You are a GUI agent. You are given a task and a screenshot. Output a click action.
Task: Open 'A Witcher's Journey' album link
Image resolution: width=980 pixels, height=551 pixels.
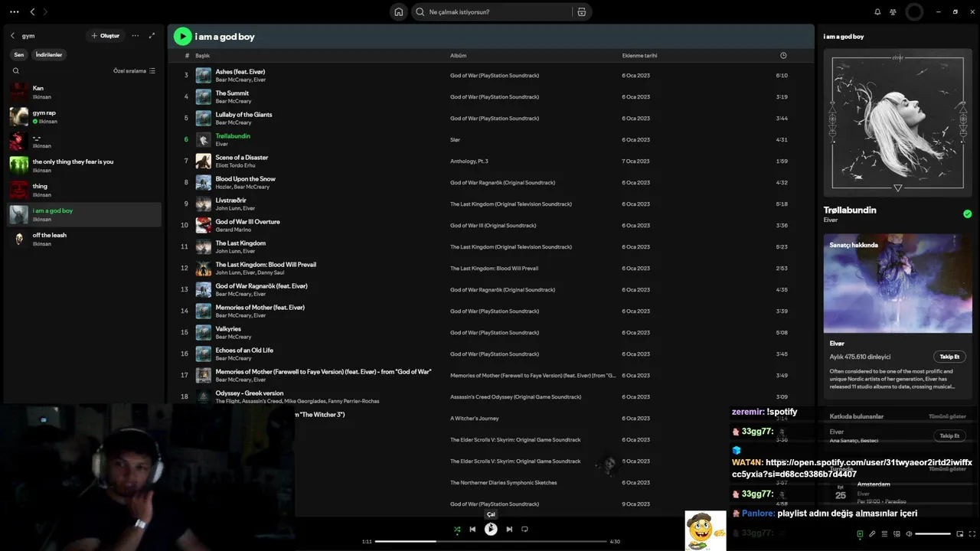tap(474, 418)
